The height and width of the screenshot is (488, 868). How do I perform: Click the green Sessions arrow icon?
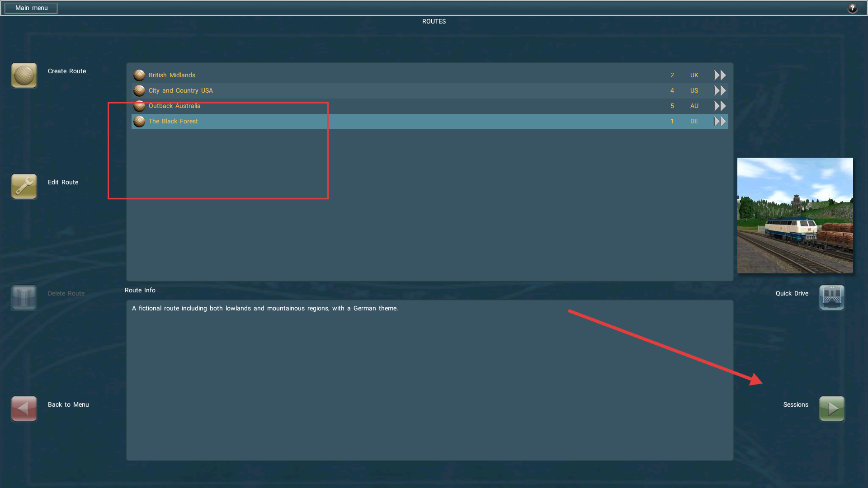tap(832, 409)
